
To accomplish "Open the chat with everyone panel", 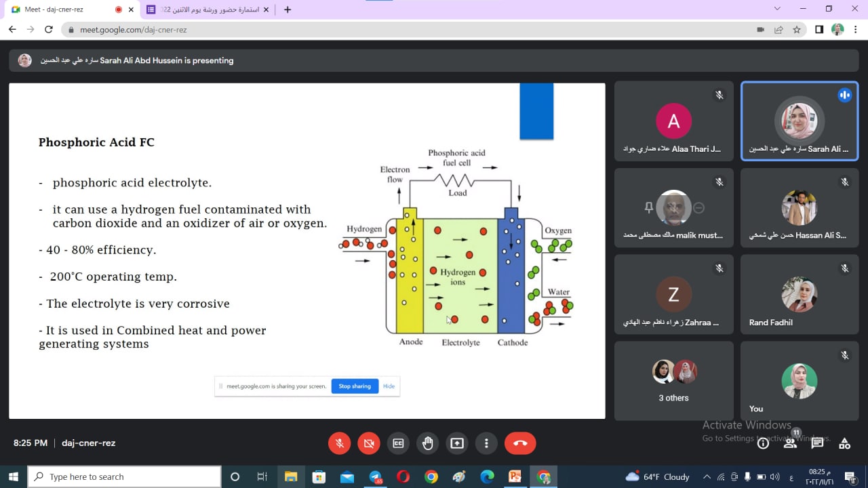I will 817,443.
